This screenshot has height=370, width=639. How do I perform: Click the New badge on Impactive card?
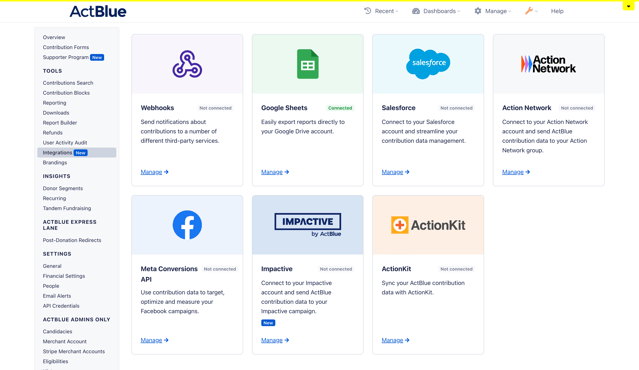coord(268,323)
